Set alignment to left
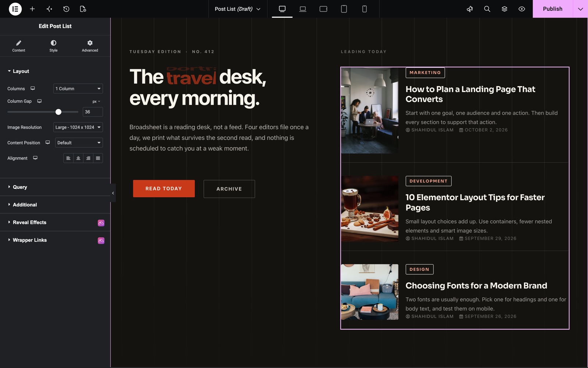This screenshot has width=588, height=368. [68, 158]
